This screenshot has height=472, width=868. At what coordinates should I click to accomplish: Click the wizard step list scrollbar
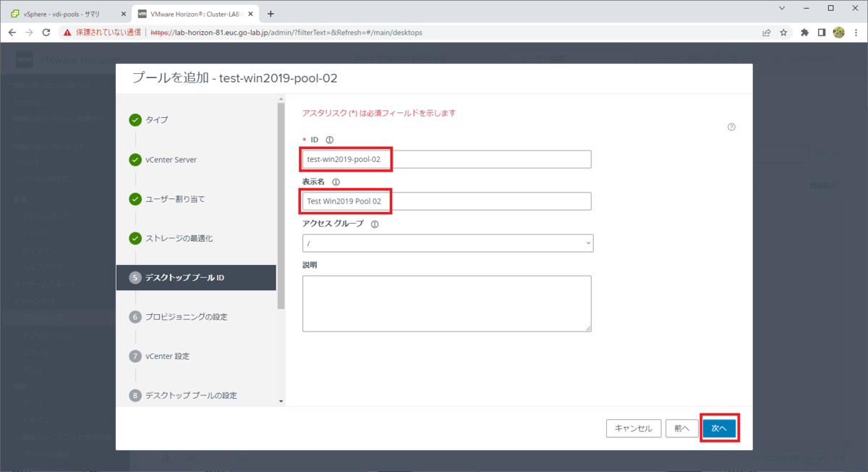coord(281,206)
